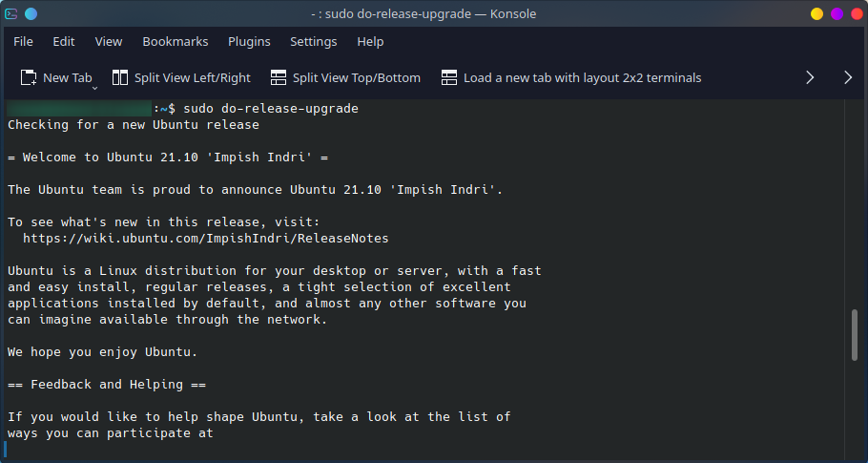Image resolution: width=868 pixels, height=463 pixels.
Task: Click 'can imagine available through the network.' line
Action: [x=168, y=320]
